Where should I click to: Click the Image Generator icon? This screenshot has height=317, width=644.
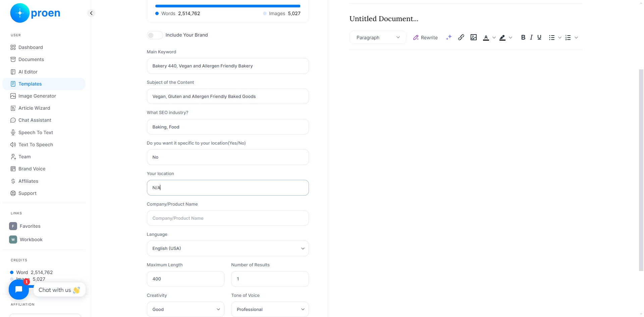click(13, 96)
